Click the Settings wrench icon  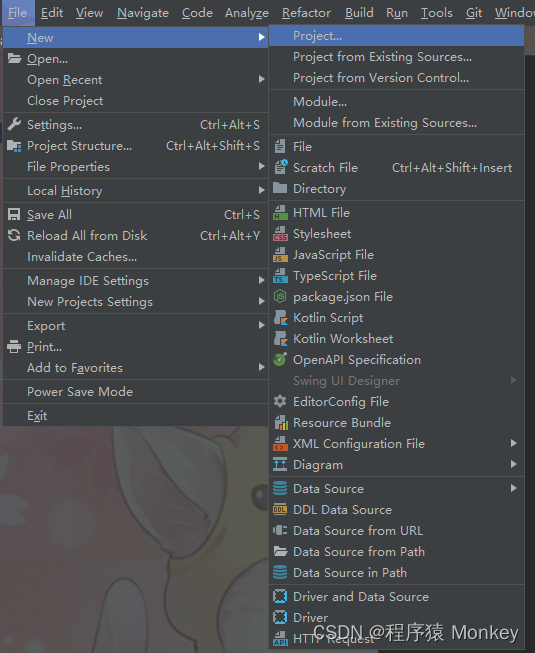pos(14,124)
